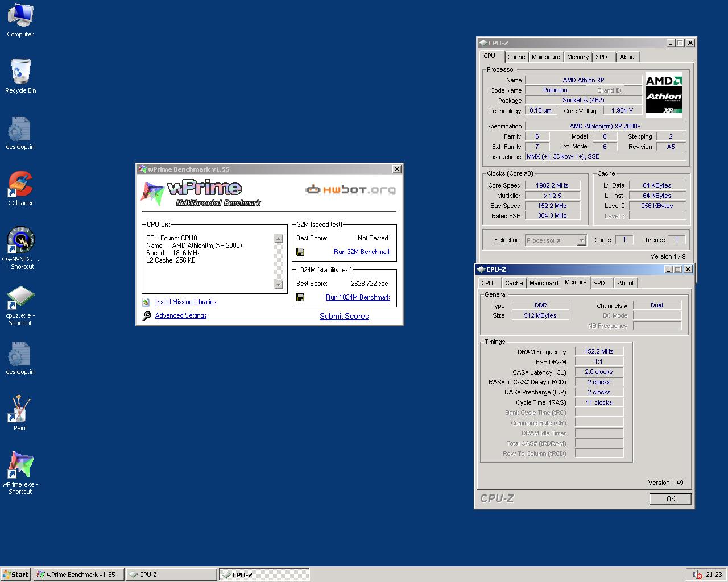Close the wPrime Benchmark window
The image size is (728, 582).
click(x=397, y=169)
